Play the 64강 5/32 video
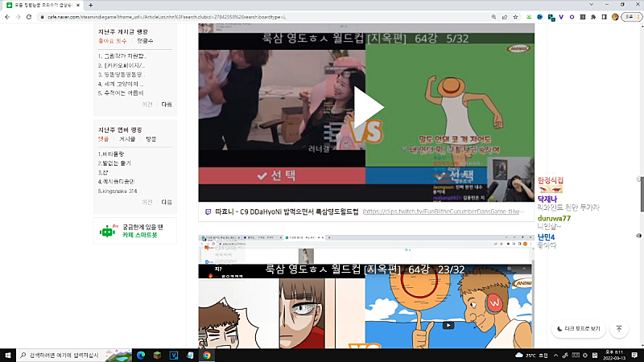 (x=368, y=108)
